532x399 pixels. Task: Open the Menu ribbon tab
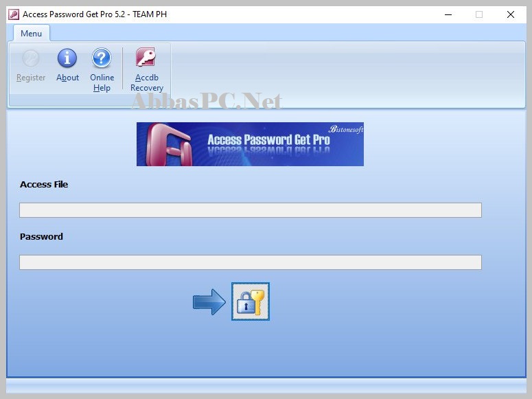pos(31,33)
